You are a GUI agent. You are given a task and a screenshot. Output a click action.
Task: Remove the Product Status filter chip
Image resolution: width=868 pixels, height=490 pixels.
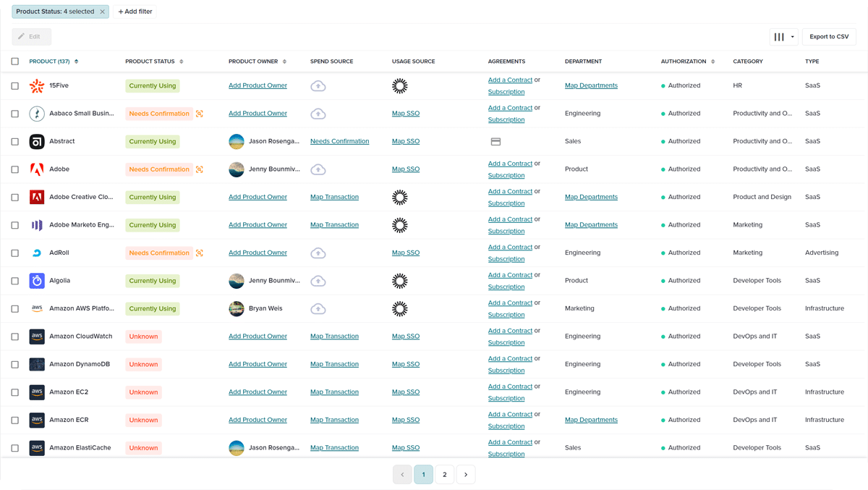(x=102, y=12)
